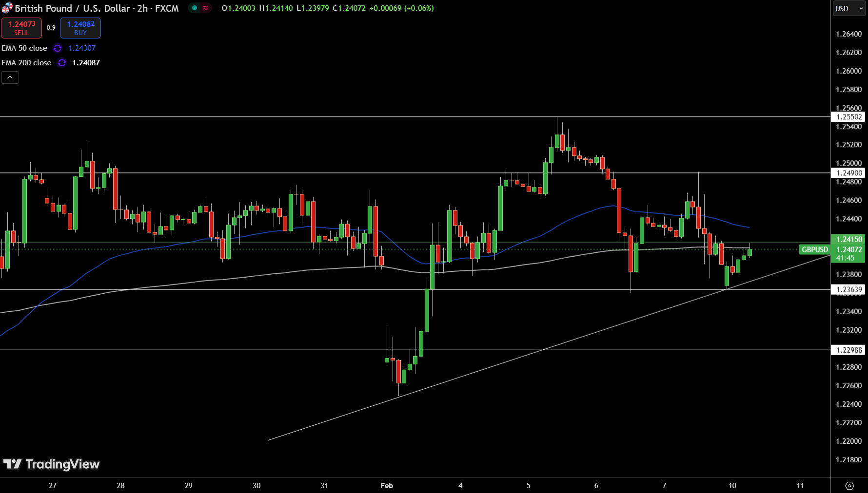Click the 1.24150 green price label
868x493 pixels.
click(848, 239)
